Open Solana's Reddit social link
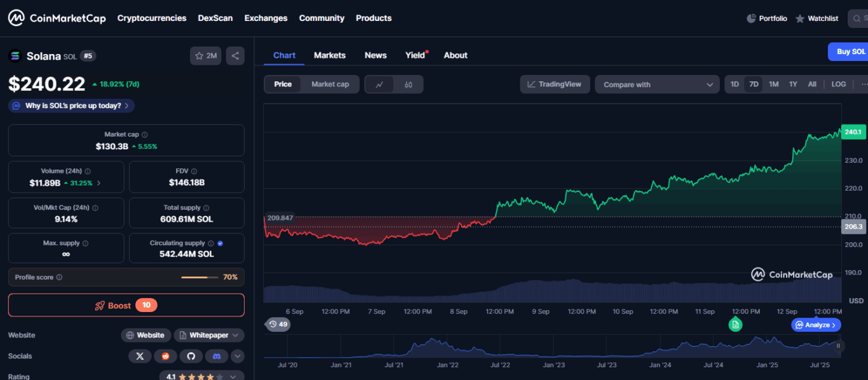Viewport: 868px width, 380px height. pyautogui.click(x=165, y=356)
